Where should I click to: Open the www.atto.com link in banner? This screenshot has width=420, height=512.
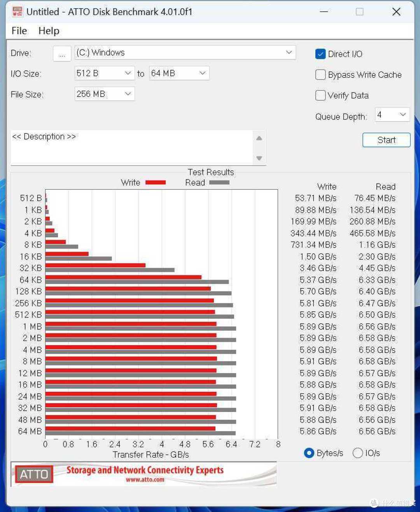(x=145, y=480)
